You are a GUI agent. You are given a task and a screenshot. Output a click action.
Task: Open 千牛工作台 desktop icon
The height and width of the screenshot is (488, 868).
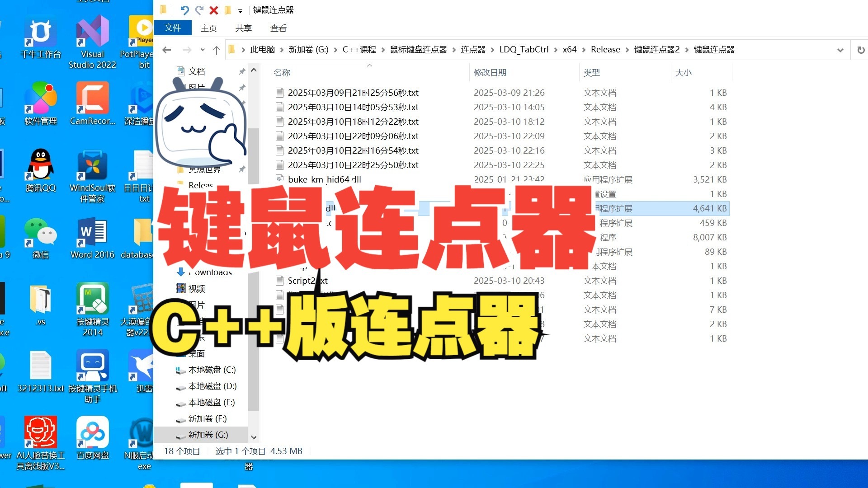point(41,38)
